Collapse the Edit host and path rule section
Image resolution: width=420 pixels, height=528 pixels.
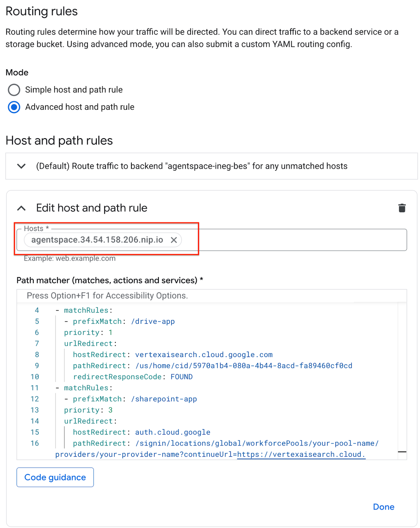point(21,208)
